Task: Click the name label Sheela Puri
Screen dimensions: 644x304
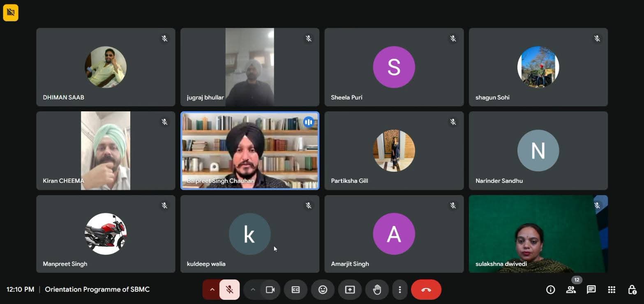Action: click(x=346, y=97)
